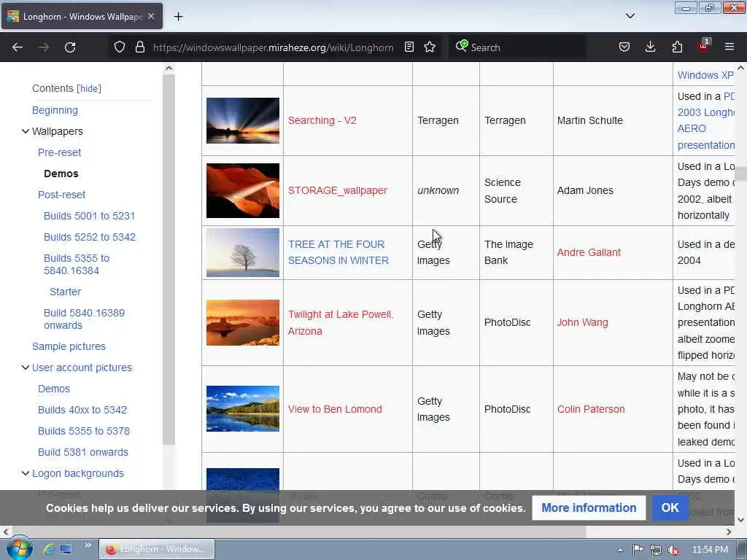Collapse the Wallpapers section chevron
Image resolution: width=747 pixels, height=560 pixels.
26,131
